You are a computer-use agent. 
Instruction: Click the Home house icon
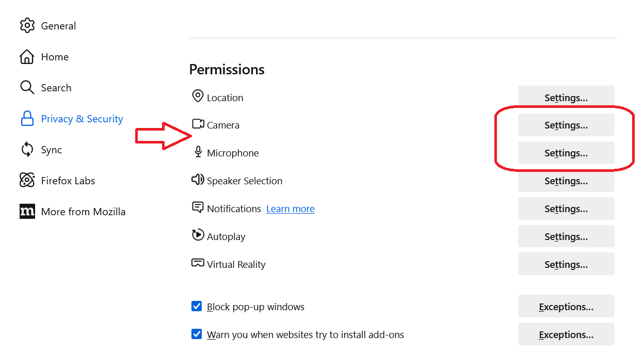tap(27, 57)
